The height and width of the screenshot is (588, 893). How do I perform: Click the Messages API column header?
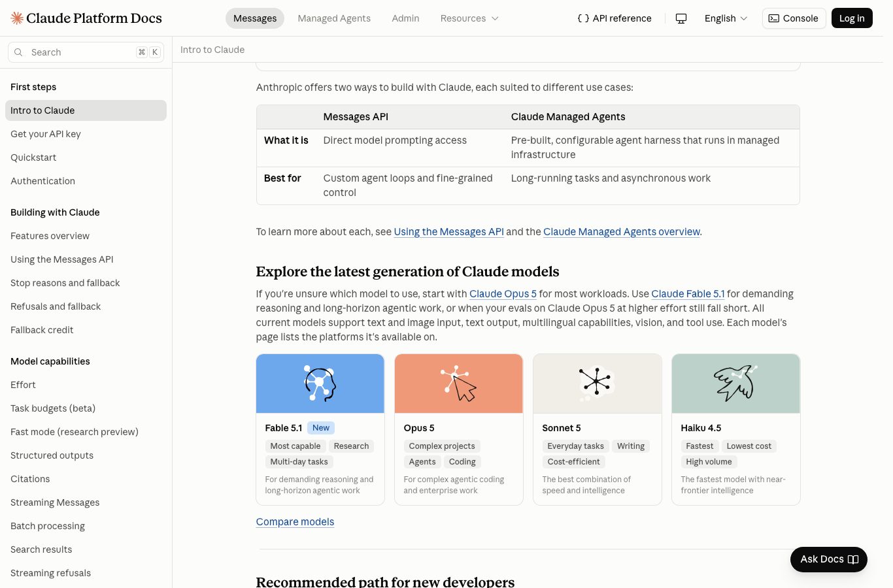[356, 117]
